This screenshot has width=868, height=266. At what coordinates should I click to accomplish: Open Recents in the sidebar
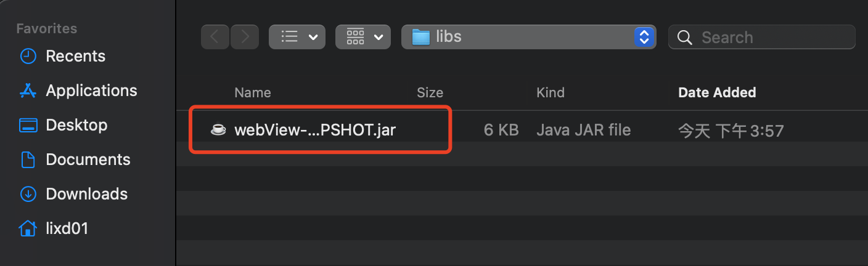(75, 56)
